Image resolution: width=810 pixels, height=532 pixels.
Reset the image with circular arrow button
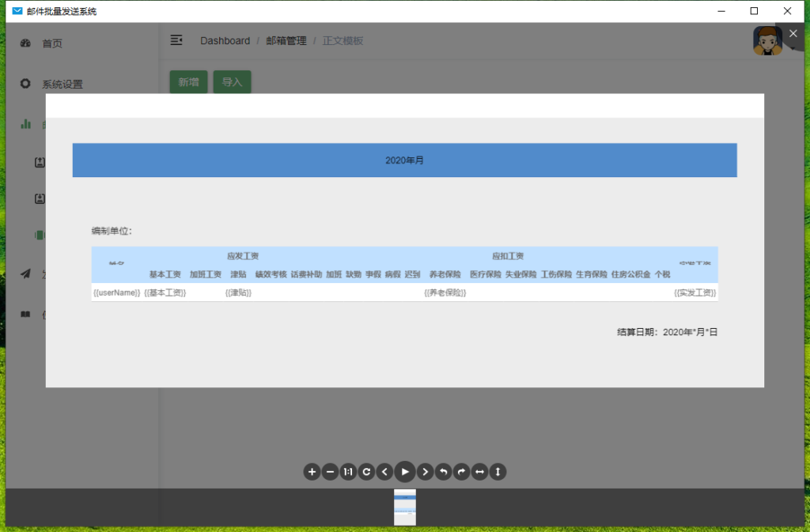[x=366, y=472]
